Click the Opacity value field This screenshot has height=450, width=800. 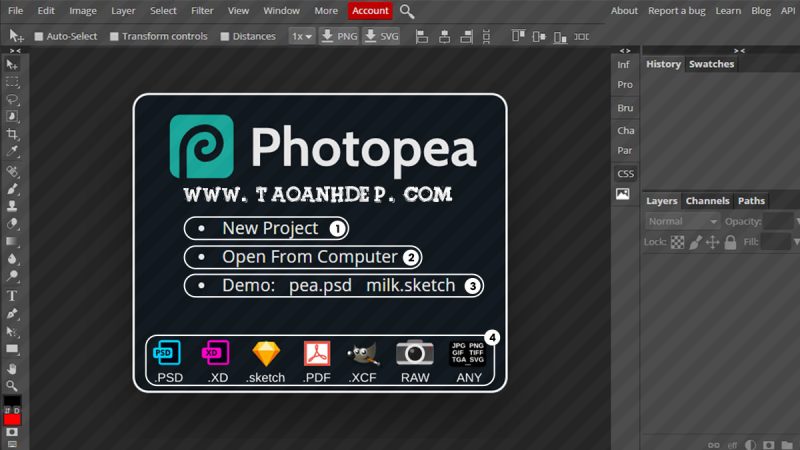(778, 221)
